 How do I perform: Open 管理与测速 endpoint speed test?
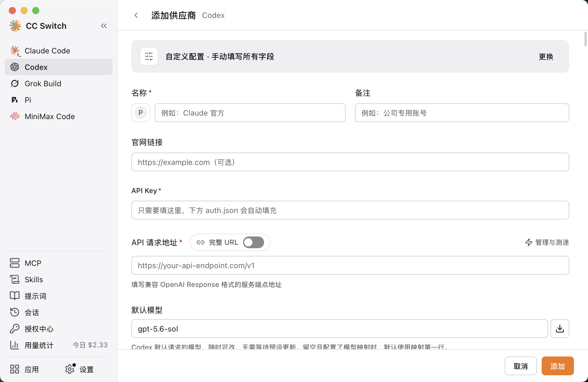point(547,242)
